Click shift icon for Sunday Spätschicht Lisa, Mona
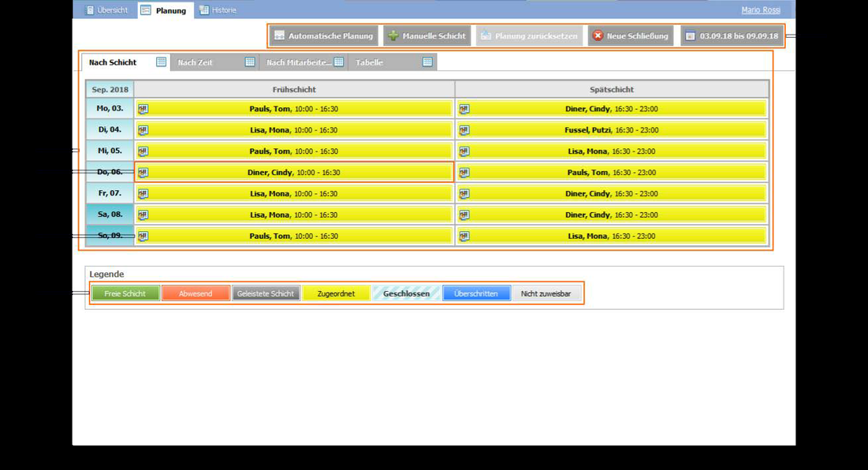The width and height of the screenshot is (868, 470). point(464,237)
